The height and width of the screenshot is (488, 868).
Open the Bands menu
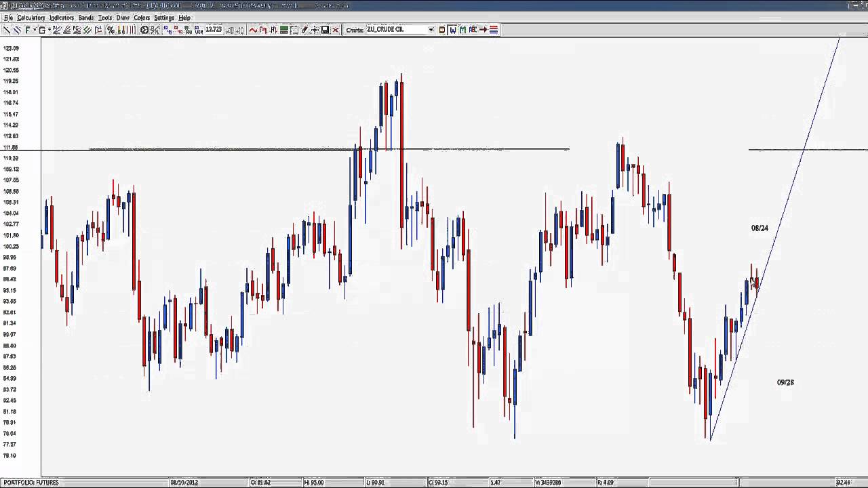pyautogui.click(x=86, y=18)
